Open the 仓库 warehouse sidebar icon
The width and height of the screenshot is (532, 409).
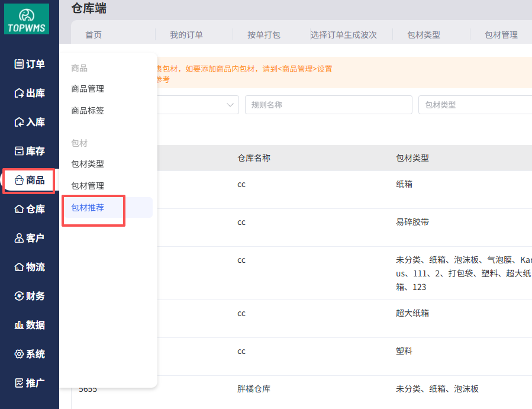tap(19, 209)
